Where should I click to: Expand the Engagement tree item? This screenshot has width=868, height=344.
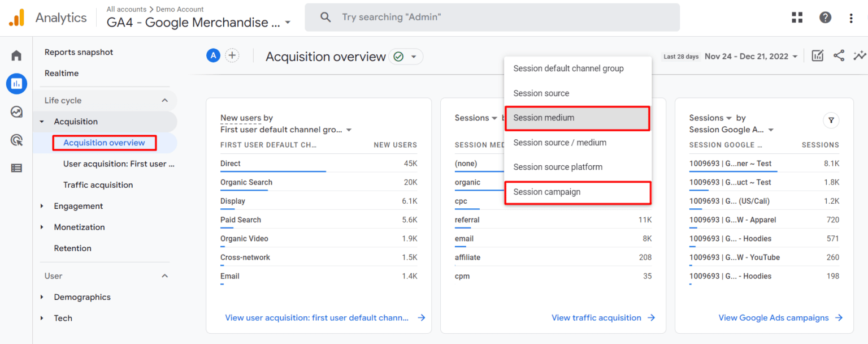[42, 206]
